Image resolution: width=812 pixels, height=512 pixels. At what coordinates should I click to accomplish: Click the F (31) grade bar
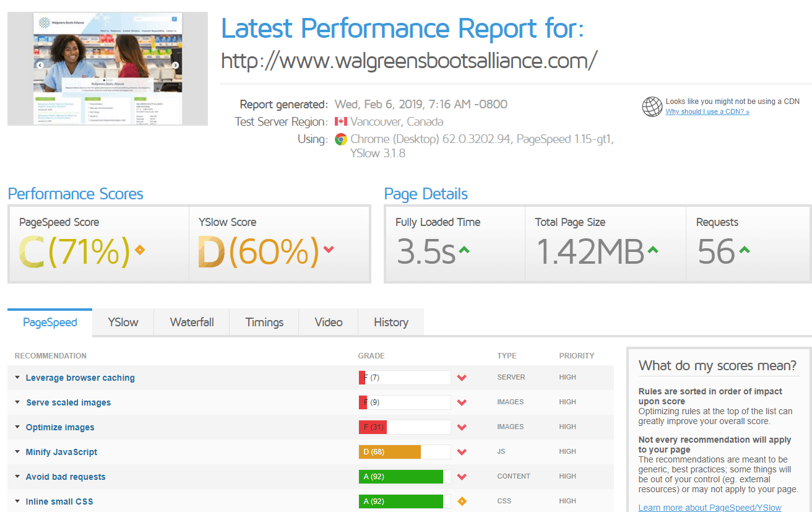click(x=405, y=427)
